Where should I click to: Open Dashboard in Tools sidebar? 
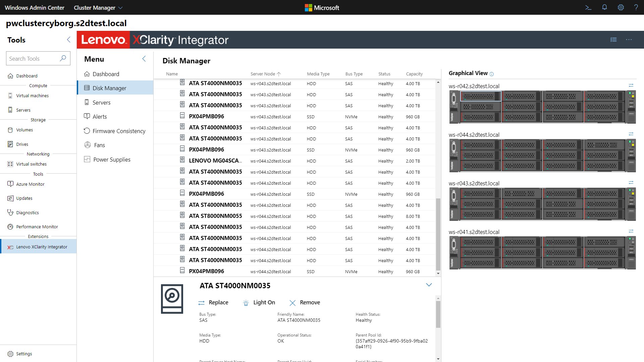click(38, 76)
